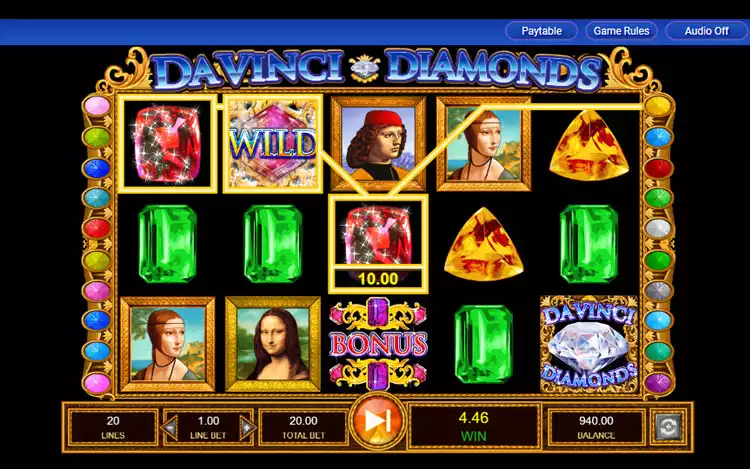
Task: Click the Total Bet display
Action: pos(303,427)
